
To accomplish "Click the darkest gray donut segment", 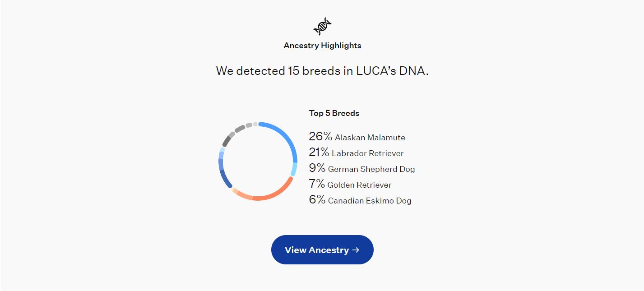I will pos(226,142).
